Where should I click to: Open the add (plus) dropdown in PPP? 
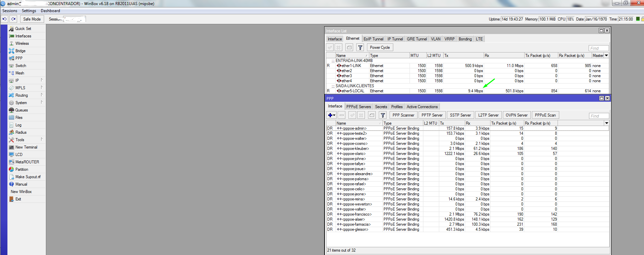pyautogui.click(x=332, y=115)
